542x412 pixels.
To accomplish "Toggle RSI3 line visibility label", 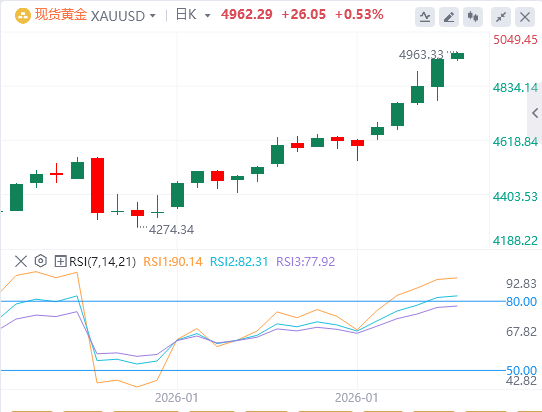I will [x=306, y=262].
